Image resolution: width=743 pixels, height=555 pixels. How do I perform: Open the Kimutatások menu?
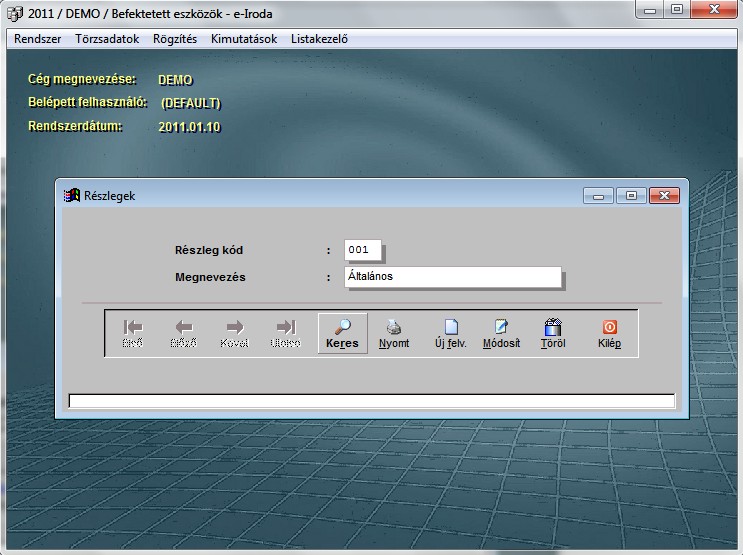click(244, 39)
